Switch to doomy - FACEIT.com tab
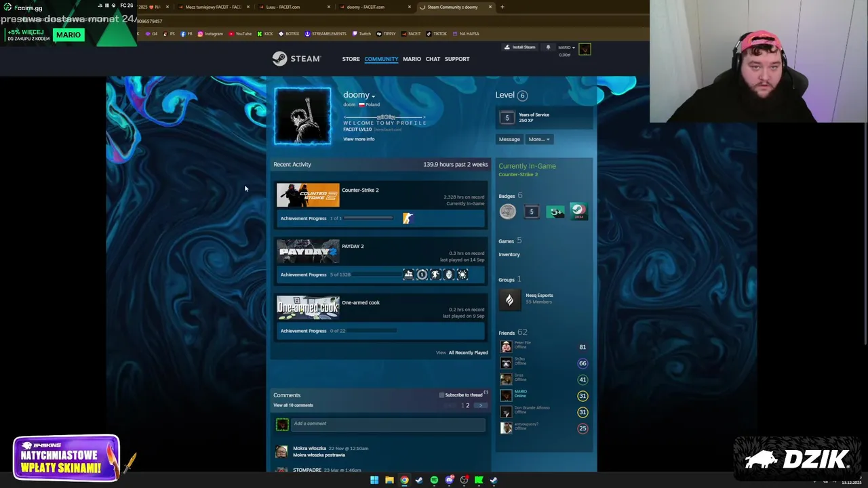Viewport: 868px width, 488px height. coord(366,7)
